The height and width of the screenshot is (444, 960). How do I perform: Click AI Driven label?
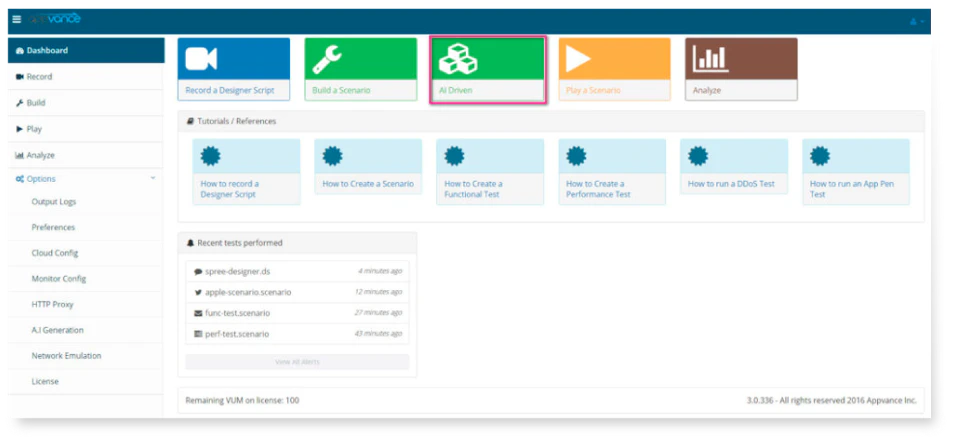pyautogui.click(x=456, y=90)
